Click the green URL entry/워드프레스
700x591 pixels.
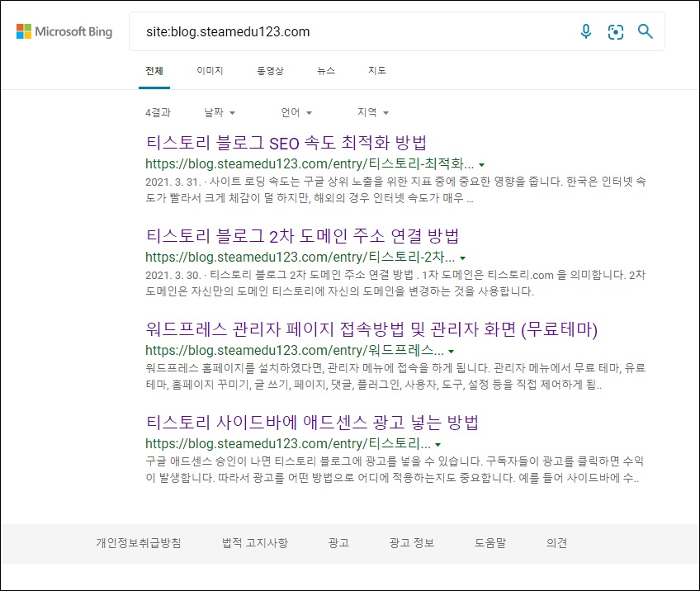pos(294,351)
